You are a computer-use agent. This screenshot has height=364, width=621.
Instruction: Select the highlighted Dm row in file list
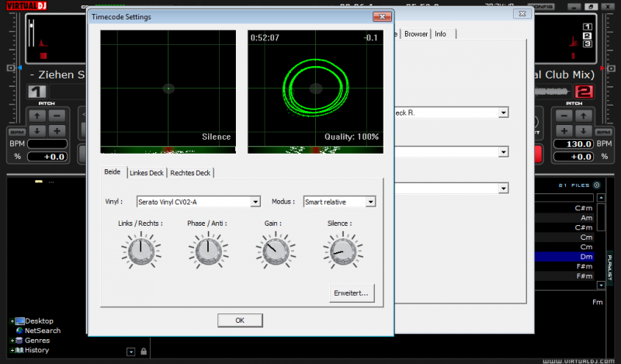click(564, 257)
